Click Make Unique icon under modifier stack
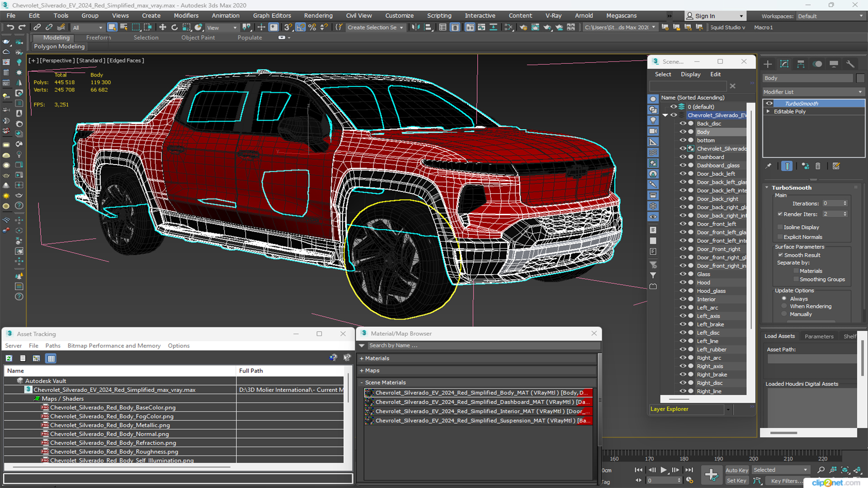868x488 pixels. [805, 166]
